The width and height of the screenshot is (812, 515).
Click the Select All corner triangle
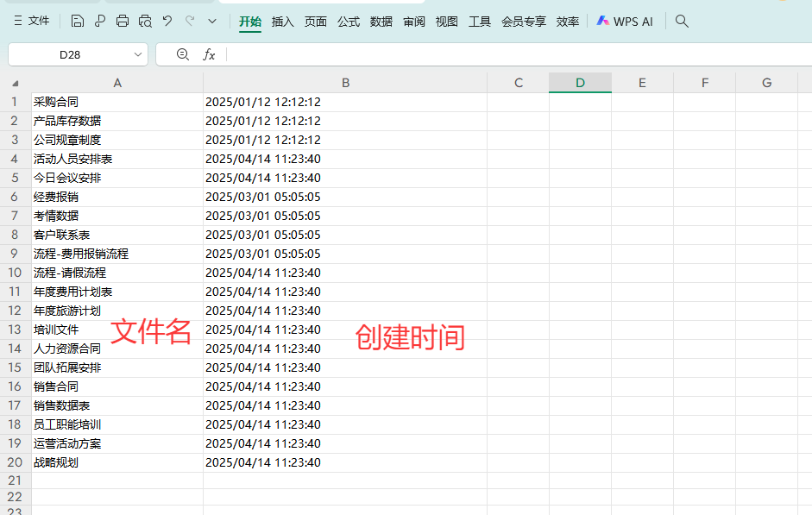[x=16, y=84]
